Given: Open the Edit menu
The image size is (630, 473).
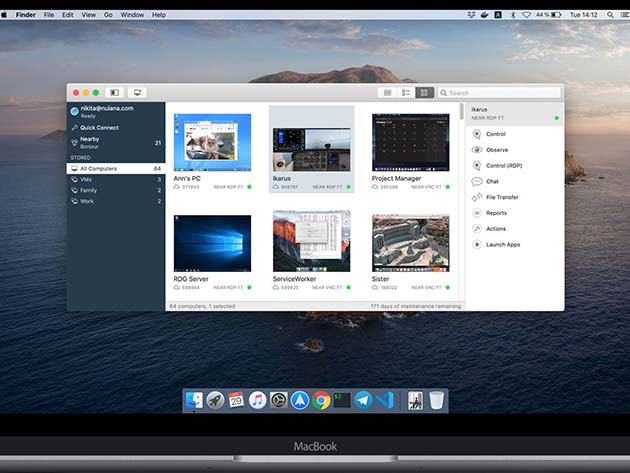Looking at the screenshot, I should click(x=68, y=15).
